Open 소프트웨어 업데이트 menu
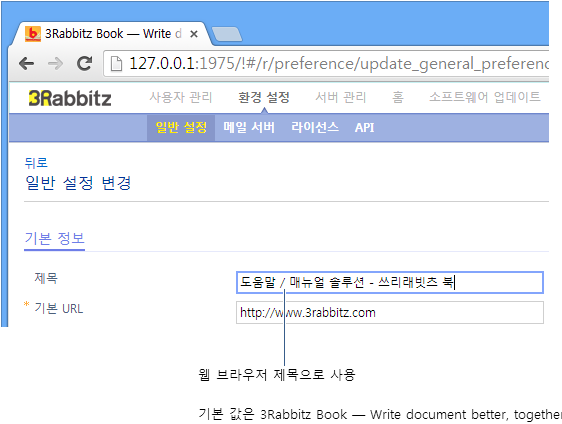Image resolution: width=562 pixels, height=424 pixels. click(485, 97)
